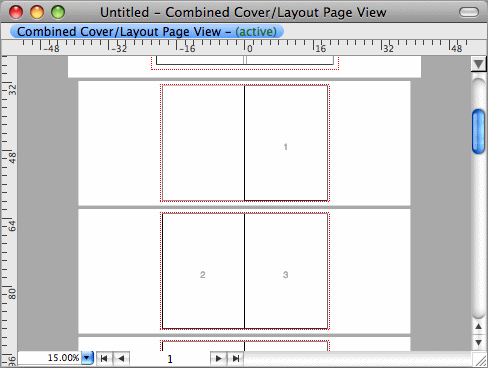Select the blank page left of page 1

pyautogui.click(x=203, y=143)
